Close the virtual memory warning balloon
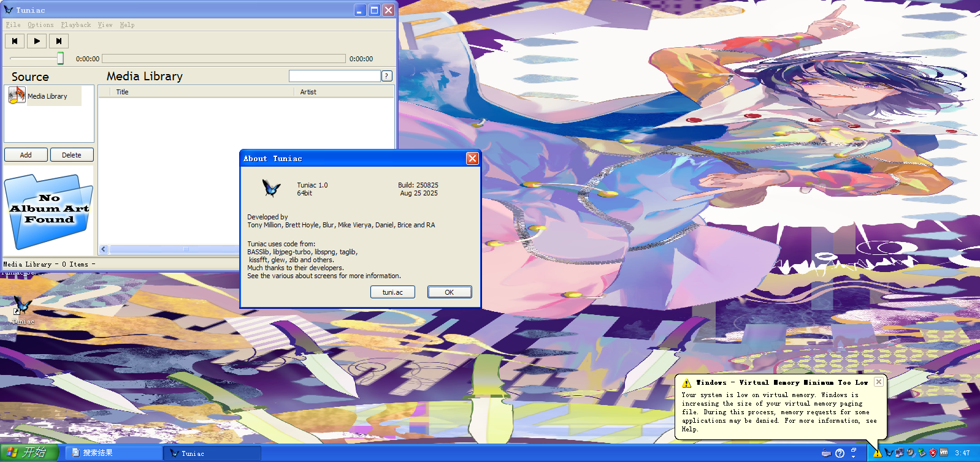The image size is (980, 462). pos(879,382)
